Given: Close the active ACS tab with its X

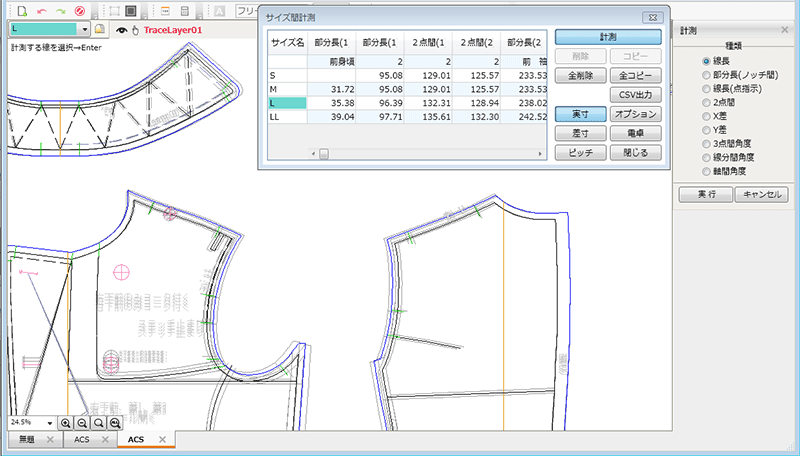Looking at the screenshot, I should (162, 439).
